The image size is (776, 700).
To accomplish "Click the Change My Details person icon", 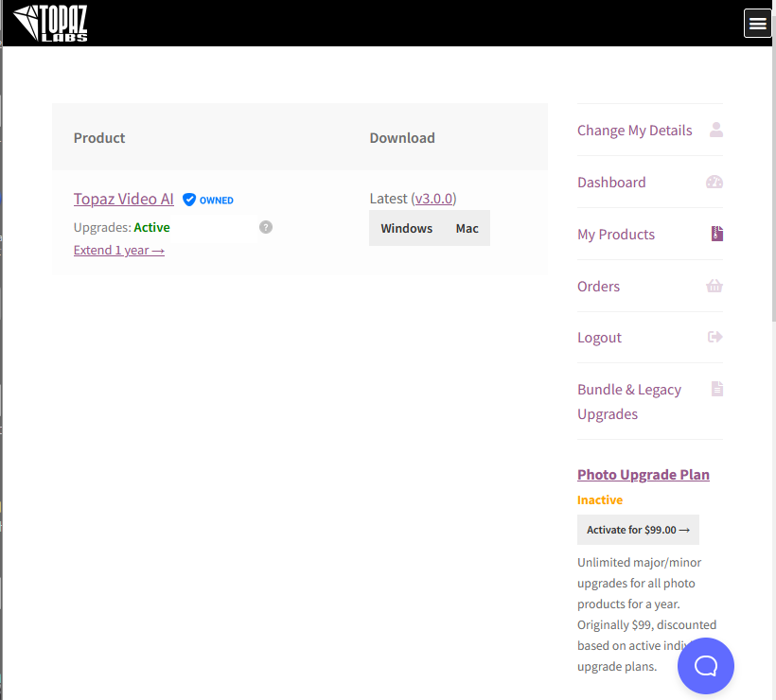I will pos(716,130).
